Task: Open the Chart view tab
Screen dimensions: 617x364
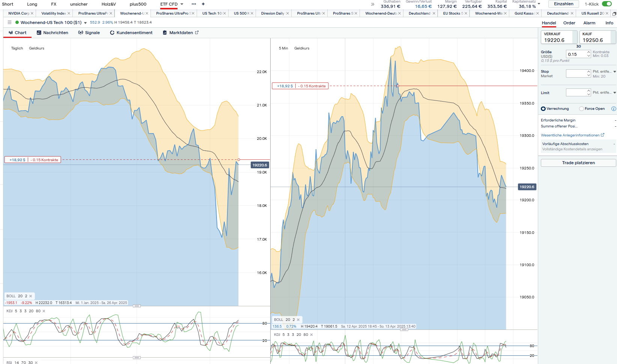Action: 18,33
